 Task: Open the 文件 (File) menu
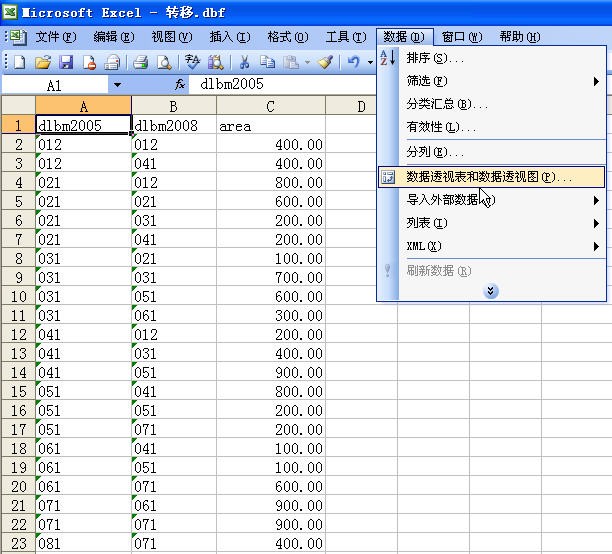coord(55,37)
